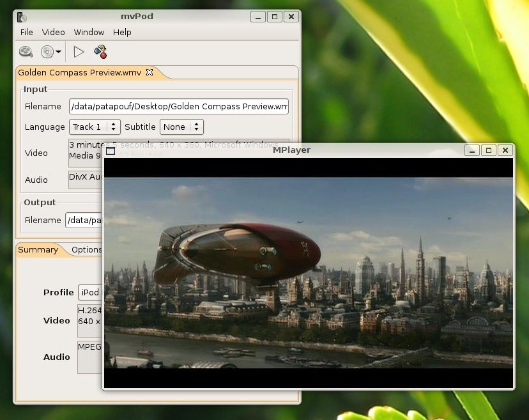Image resolution: width=529 pixels, height=420 pixels.
Task: Maximize the MPlayer window
Action: (x=489, y=150)
